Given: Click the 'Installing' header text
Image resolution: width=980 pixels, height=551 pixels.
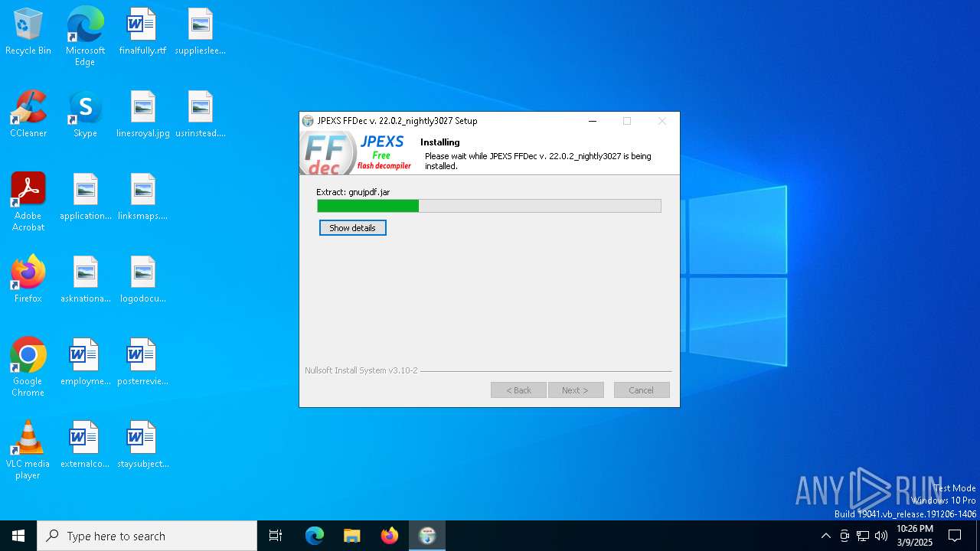Looking at the screenshot, I should tap(439, 142).
